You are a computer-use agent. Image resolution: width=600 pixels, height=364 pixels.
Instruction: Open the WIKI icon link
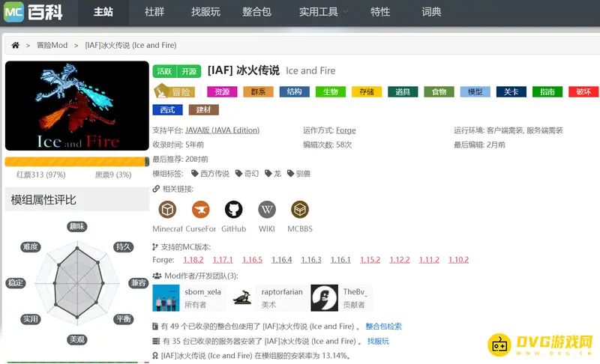(267, 210)
